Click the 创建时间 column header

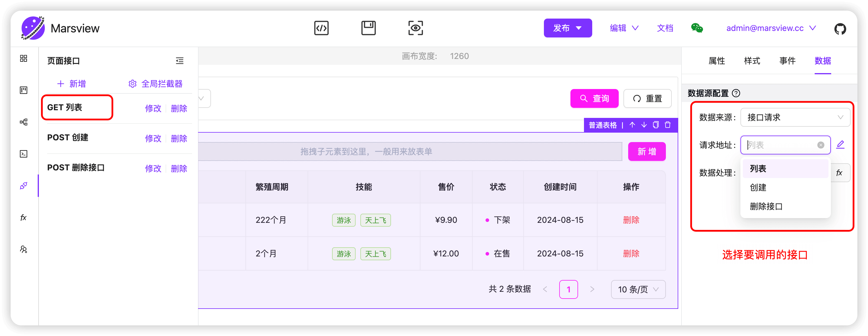point(560,187)
